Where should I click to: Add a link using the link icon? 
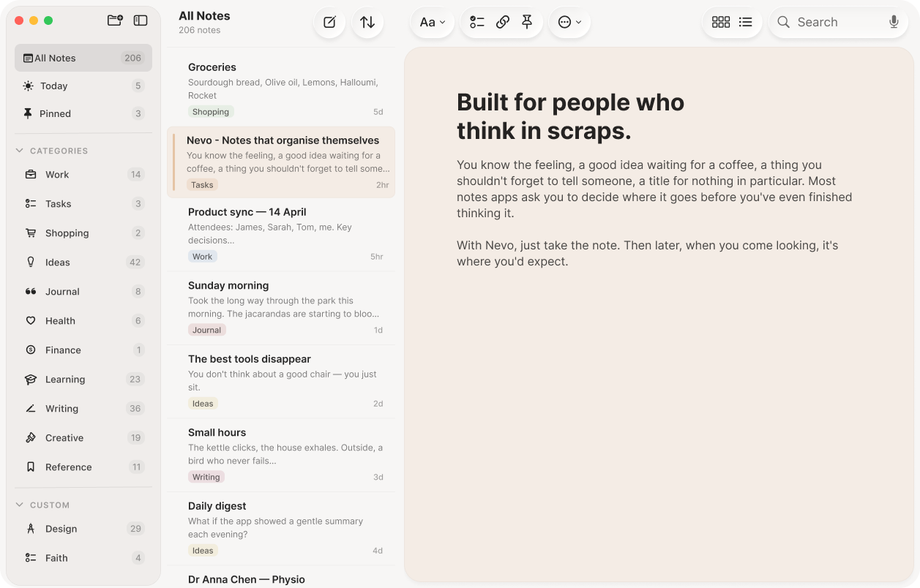point(502,22)
